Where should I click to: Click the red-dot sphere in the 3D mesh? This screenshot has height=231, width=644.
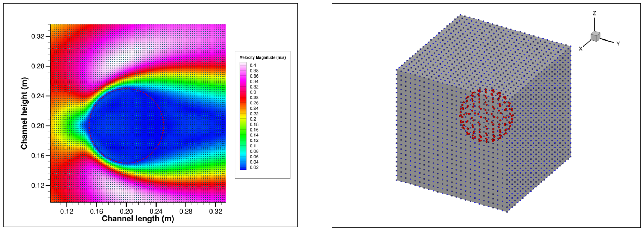tap(486, 115)
